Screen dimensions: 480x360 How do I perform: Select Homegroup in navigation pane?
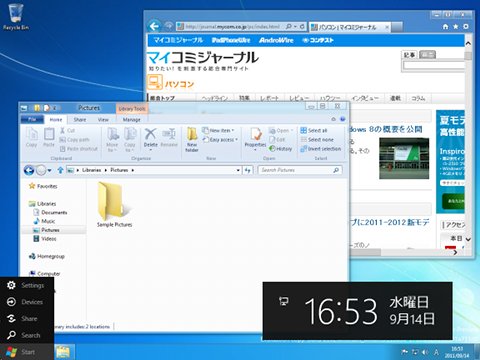pyautogui.click(x=47, y=256)
